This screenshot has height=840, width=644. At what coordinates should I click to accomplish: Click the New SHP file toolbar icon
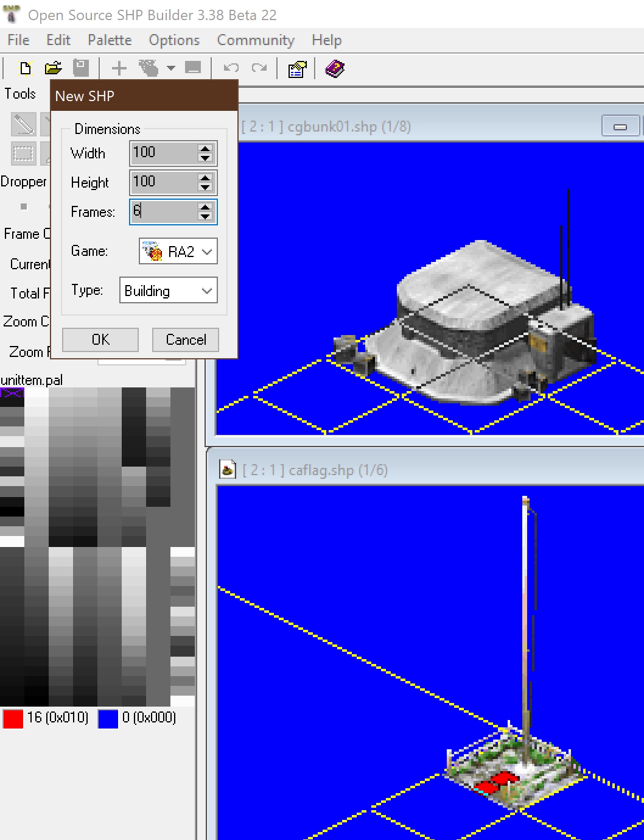pos(25,68)
